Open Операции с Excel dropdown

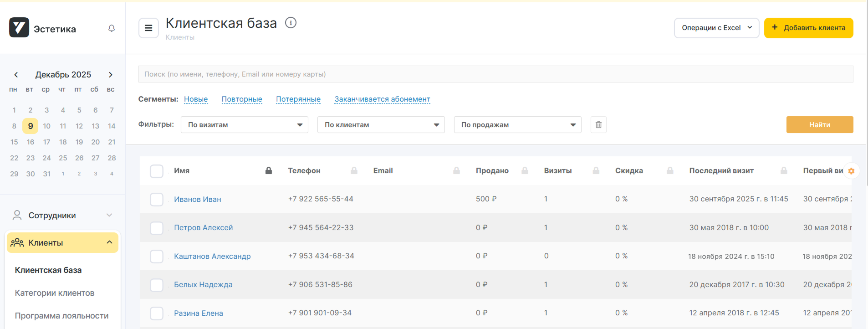point(716,28)
